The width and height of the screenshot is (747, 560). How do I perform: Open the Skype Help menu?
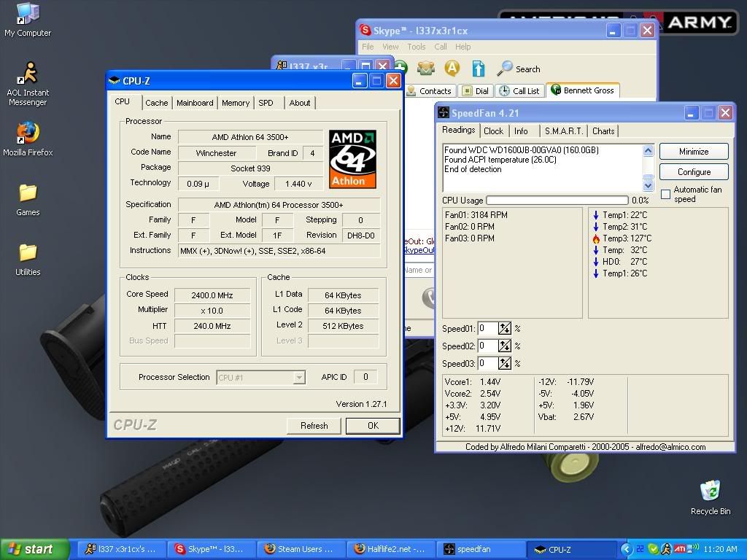click(x=462, y=47)
